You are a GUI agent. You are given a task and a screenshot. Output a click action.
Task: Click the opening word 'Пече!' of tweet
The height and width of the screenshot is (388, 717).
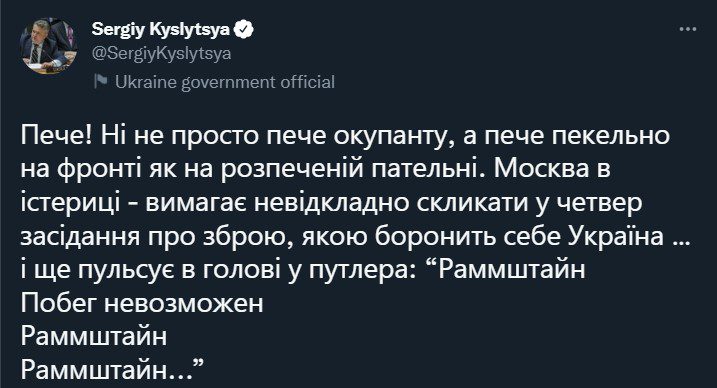54,135
